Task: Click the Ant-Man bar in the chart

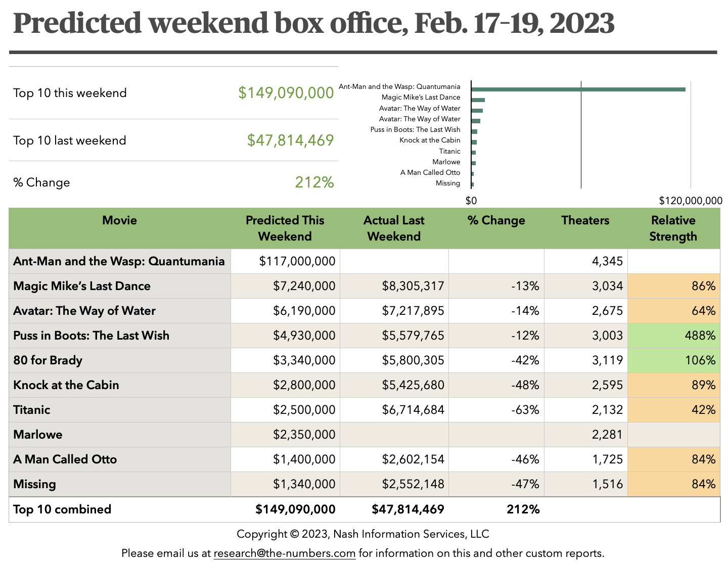Action: [578, 89]
